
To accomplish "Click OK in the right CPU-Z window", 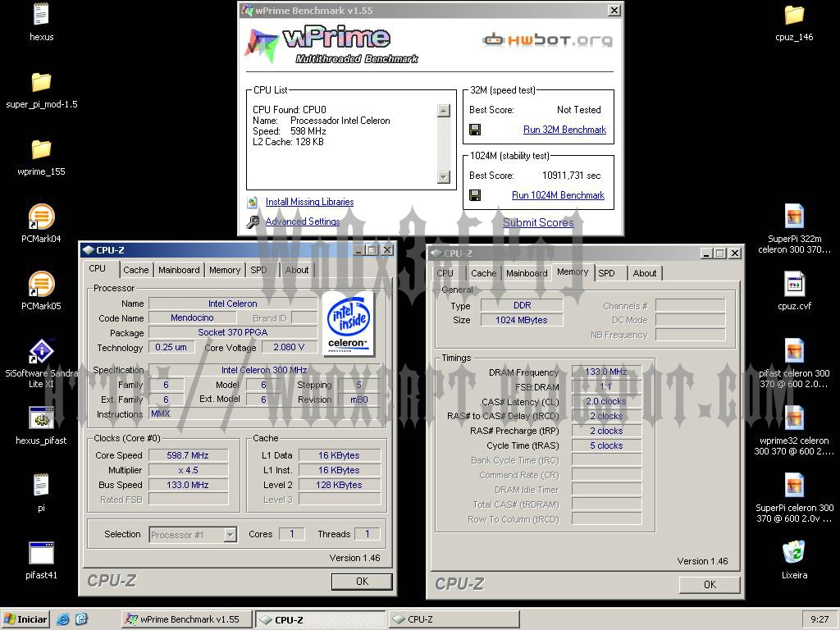I will click(x=710, y=585).
